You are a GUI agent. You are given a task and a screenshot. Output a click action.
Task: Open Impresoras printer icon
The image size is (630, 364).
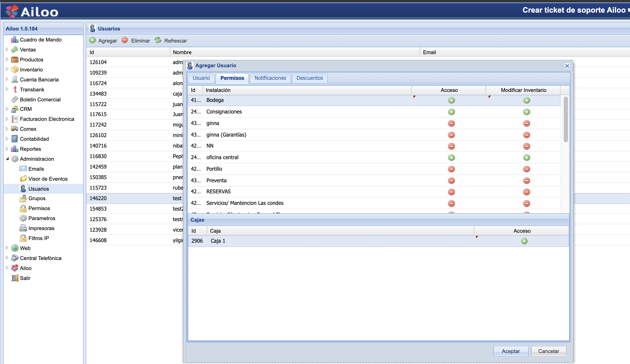click(23, 228)
